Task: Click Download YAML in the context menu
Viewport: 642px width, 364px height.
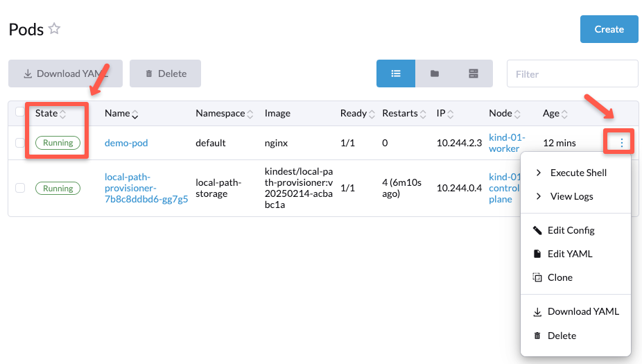Action: 582,311
